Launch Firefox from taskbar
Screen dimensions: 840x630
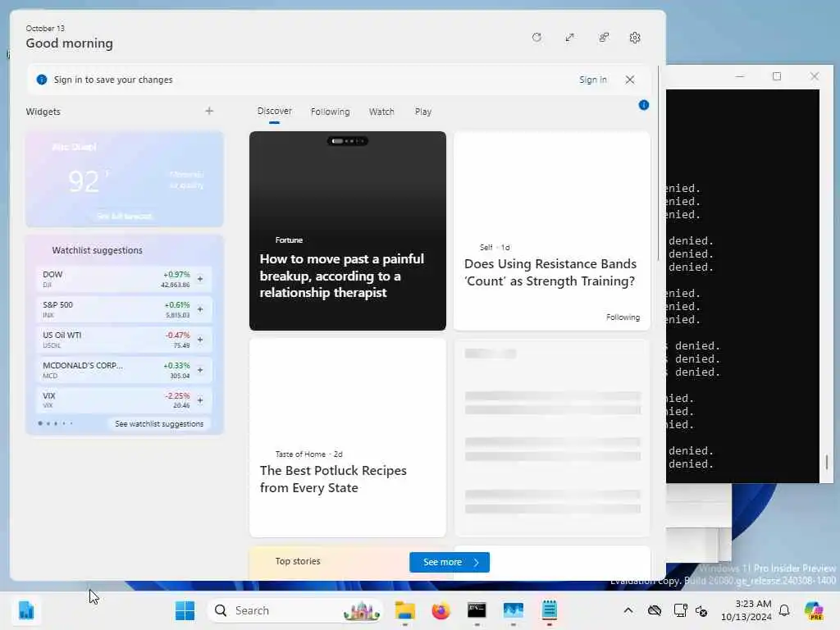click(x=441, y=610)
